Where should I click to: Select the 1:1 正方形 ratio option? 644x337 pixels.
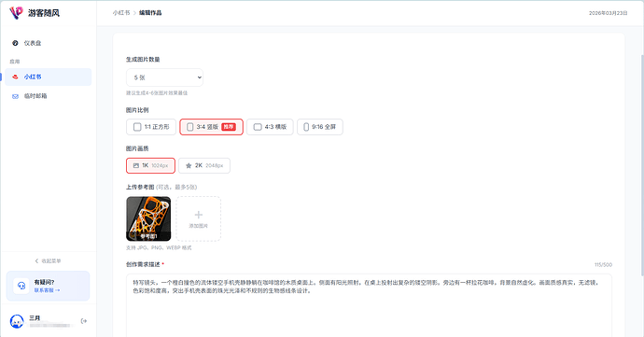click(x=151, y=127)
